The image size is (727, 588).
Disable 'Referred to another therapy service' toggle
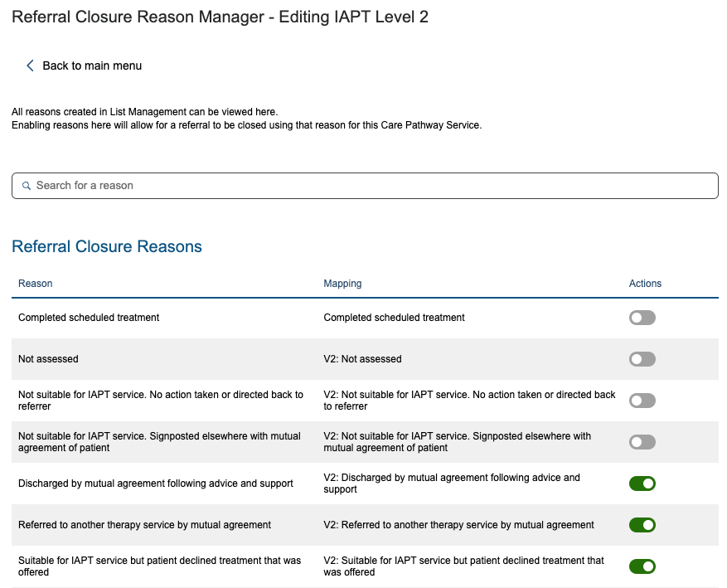pyautogui.click(x=642, y=525)
